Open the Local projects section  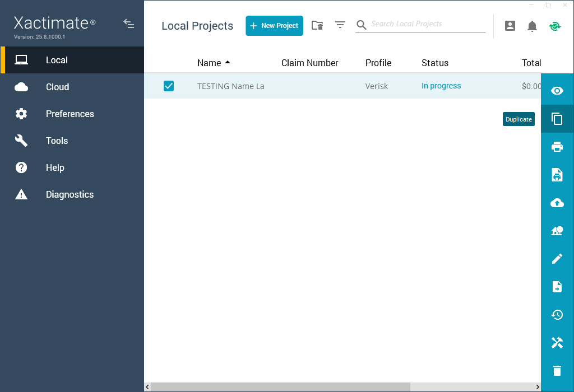coord(72,60)
